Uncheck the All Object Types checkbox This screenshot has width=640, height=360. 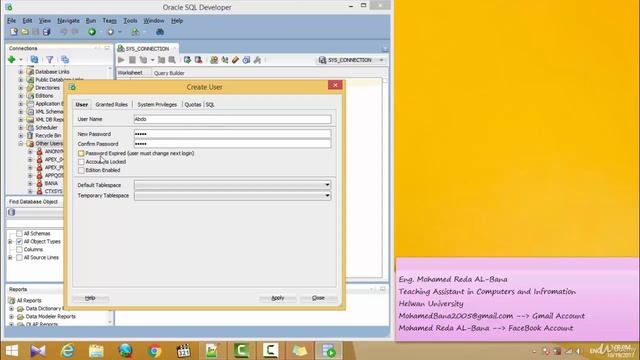coord(19,242)
